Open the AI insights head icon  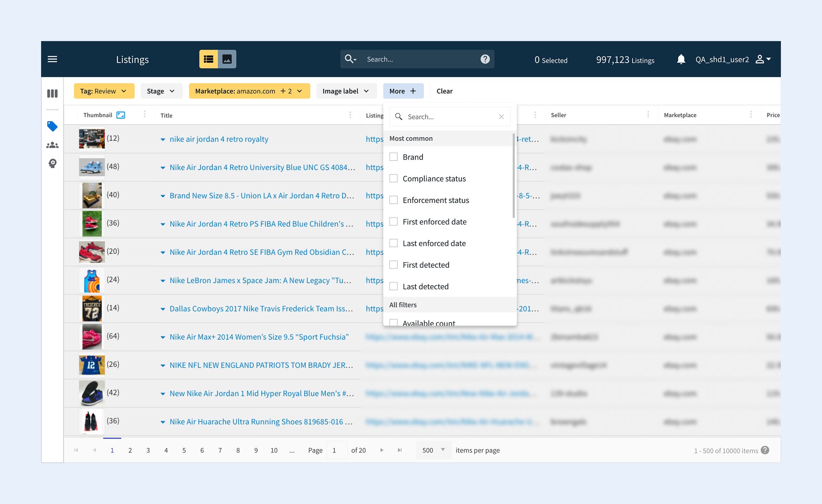coord(52,163)
